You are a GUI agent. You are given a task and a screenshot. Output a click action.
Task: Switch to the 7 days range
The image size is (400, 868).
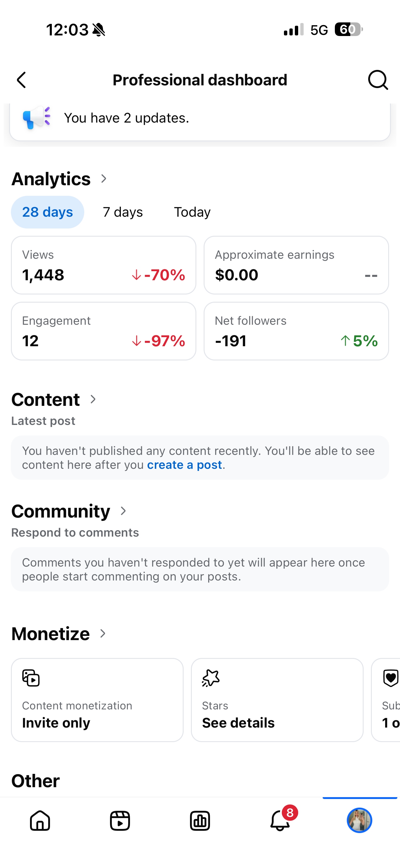123,212
